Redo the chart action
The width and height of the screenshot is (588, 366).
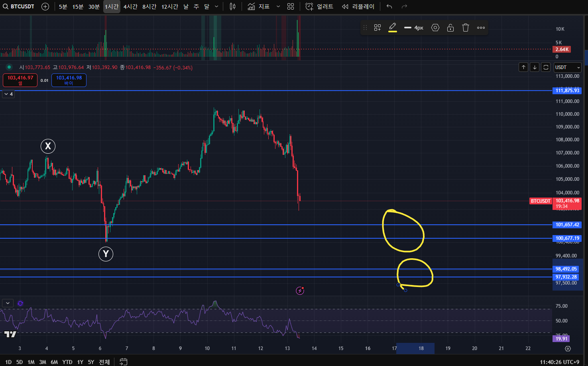pyautogui.click(x=404, y=6)
